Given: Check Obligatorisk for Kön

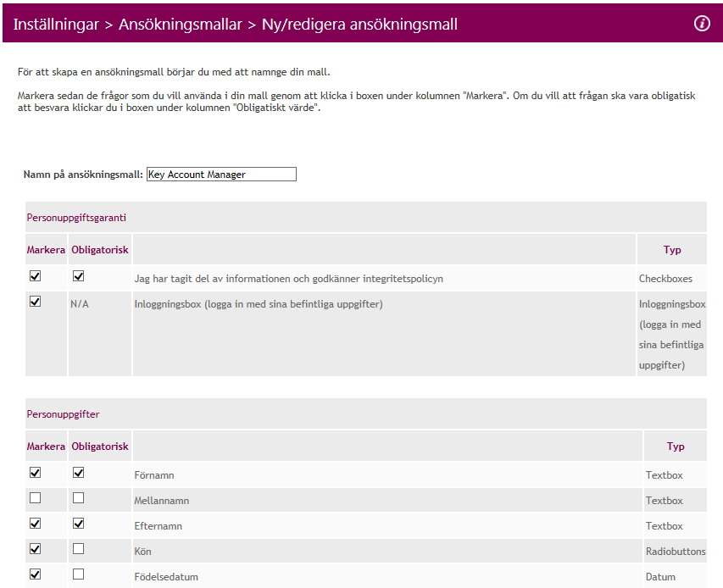Looking at the screenshot, I should pos(78,549).
